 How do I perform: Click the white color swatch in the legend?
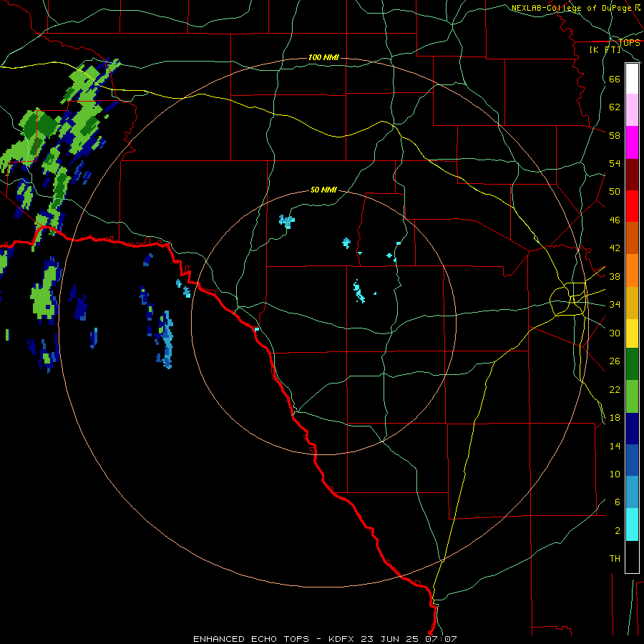[632, 79]
